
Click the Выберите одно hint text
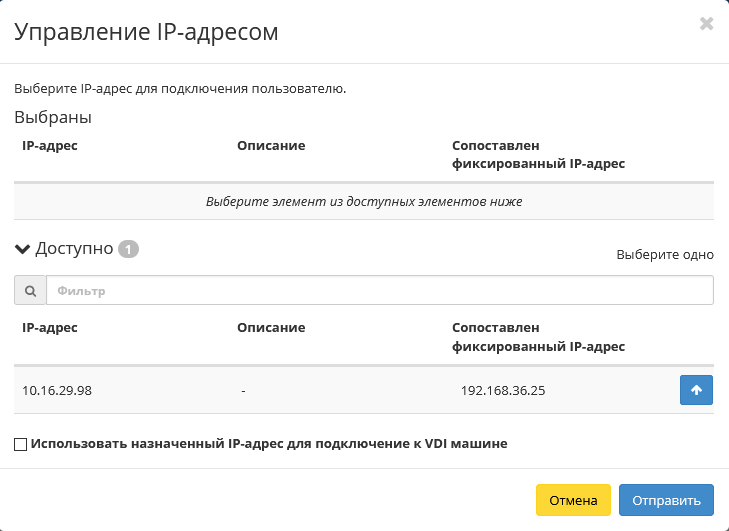[x=664, y=254]
